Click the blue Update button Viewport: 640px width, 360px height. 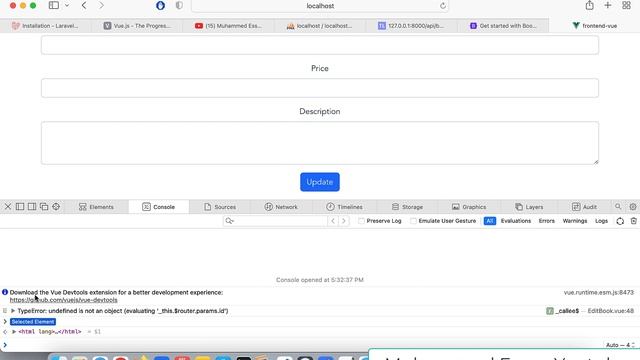click(x=320, y=182)
